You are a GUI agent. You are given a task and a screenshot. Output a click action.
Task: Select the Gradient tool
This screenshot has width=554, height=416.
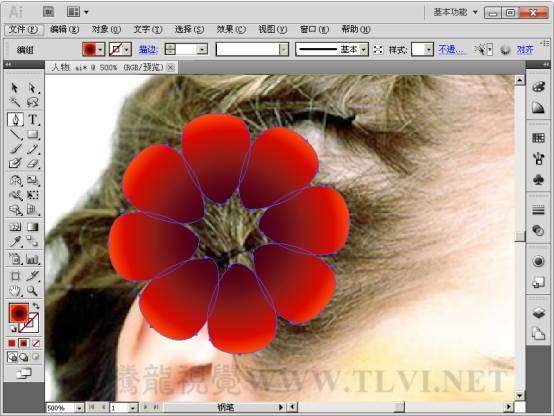coord(32,227)
